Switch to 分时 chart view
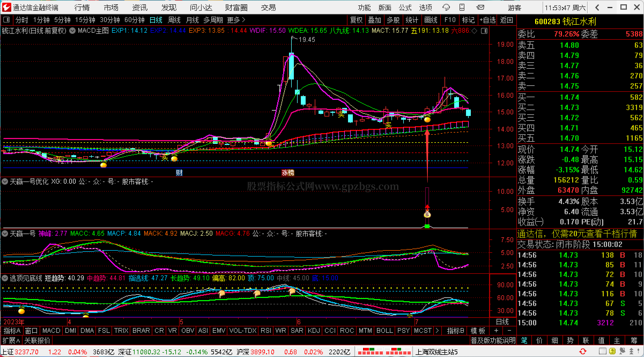 (22, 20)
